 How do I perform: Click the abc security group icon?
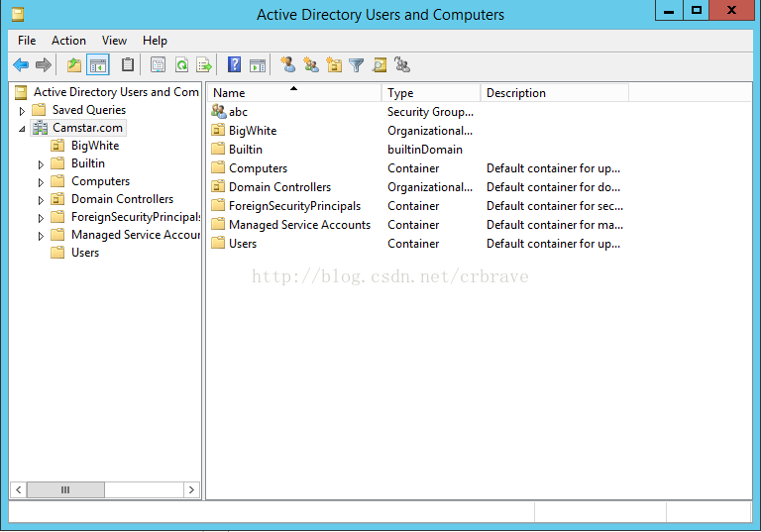(x=219, y=112)
